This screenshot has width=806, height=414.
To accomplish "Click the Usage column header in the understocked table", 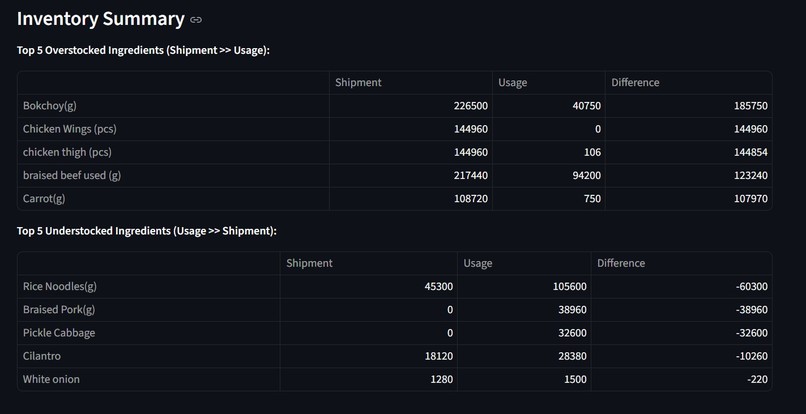I will 524,263.
